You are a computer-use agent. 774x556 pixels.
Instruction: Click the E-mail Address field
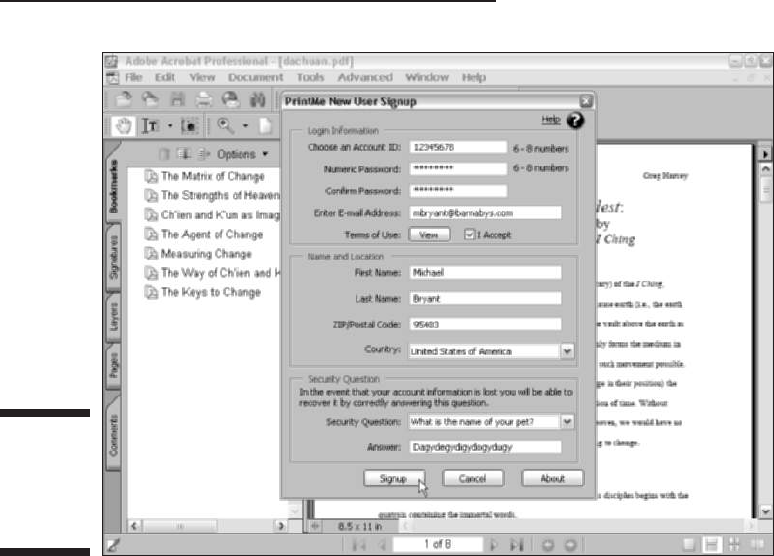[485, 213]
